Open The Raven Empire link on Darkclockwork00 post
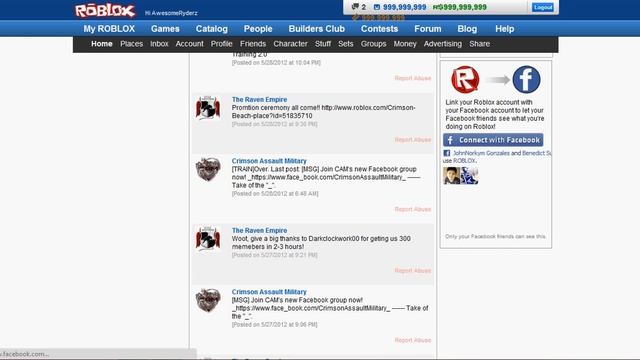 [x=259, y=231]
